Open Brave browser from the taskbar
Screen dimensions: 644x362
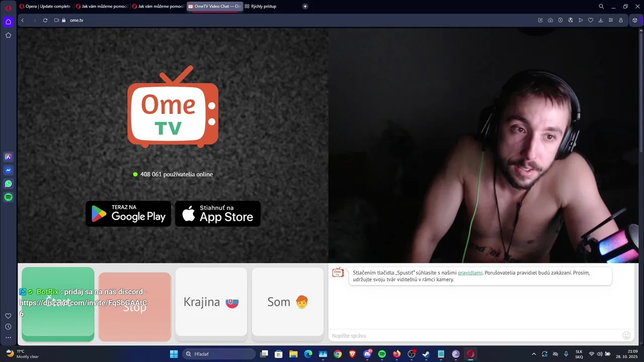click(x=352, y=354)
